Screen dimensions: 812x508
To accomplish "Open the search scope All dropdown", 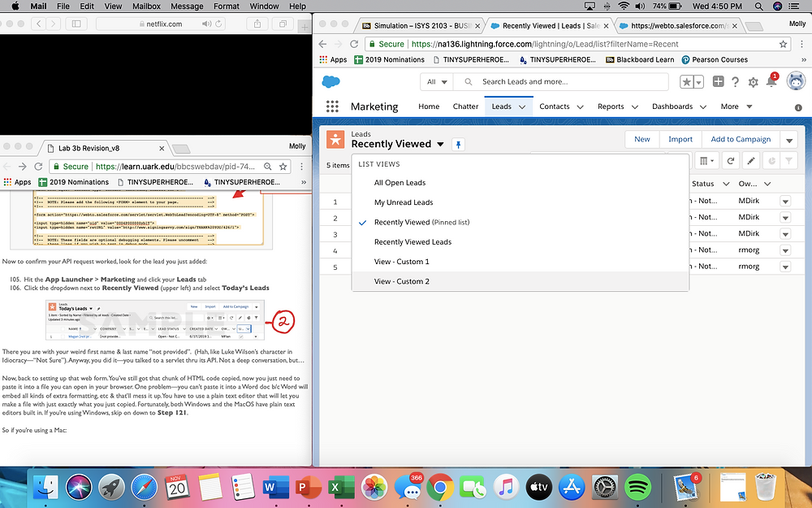I will tap(437, 82).
